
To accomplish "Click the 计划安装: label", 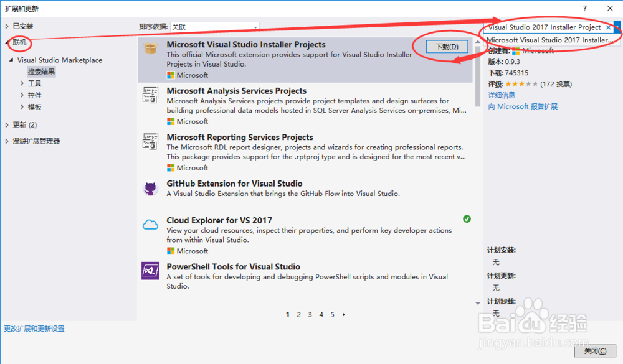I will [502, 250].
